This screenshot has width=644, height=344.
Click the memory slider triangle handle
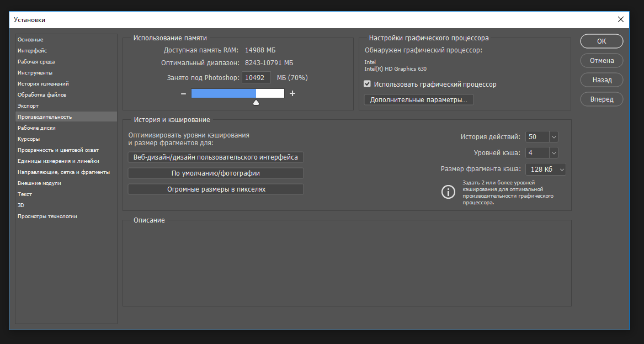256,102
